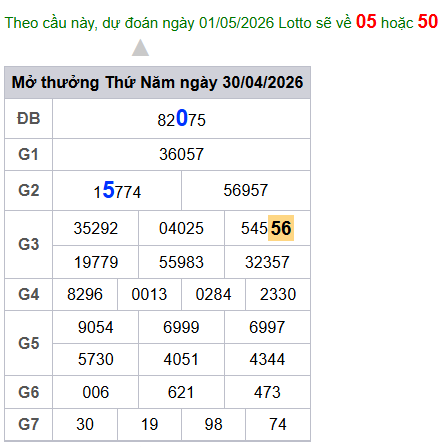Click G4 number 0284
Viewport: 441px width, 447px height.
pyautogui.click(x=213, y=294)
